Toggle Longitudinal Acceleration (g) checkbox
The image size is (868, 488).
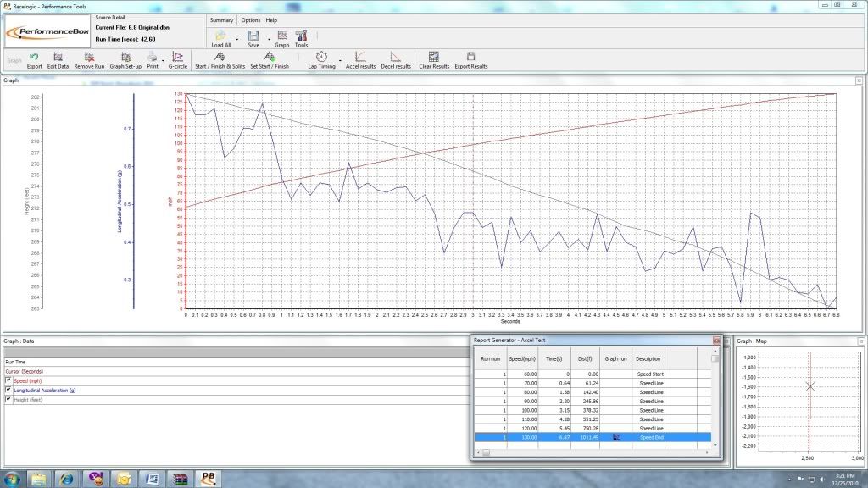tap(8, 390)
